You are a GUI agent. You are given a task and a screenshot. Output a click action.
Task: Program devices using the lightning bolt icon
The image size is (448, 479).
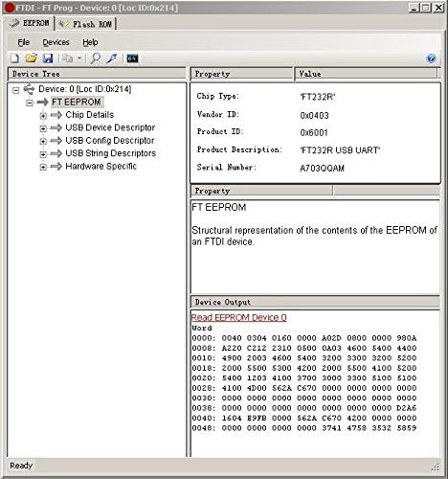pyautogui.click(x=112, y=58)
